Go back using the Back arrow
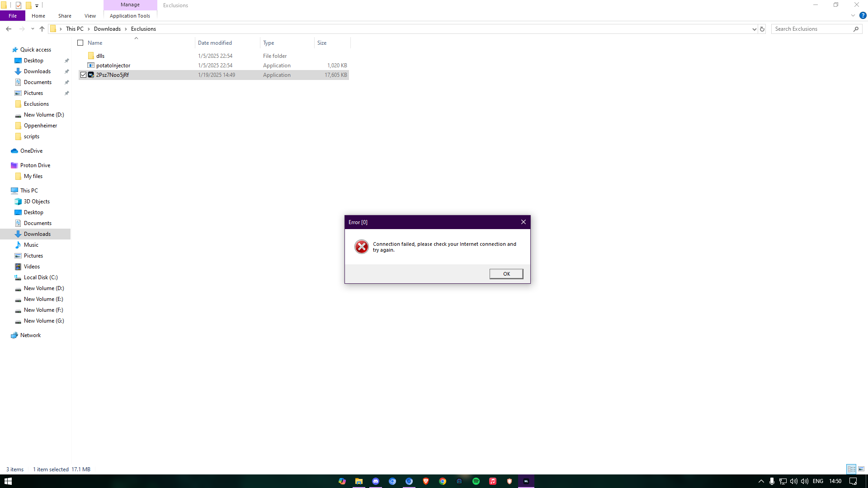Image resolution: width=868 pixels, height=488 pixels. pyautogui.click(x=9, y=29)
